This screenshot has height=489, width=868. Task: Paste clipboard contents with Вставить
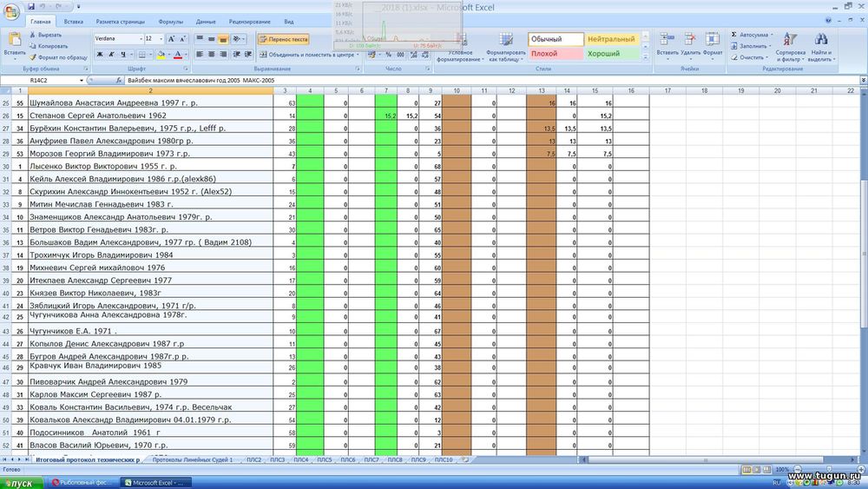point(15,46)
